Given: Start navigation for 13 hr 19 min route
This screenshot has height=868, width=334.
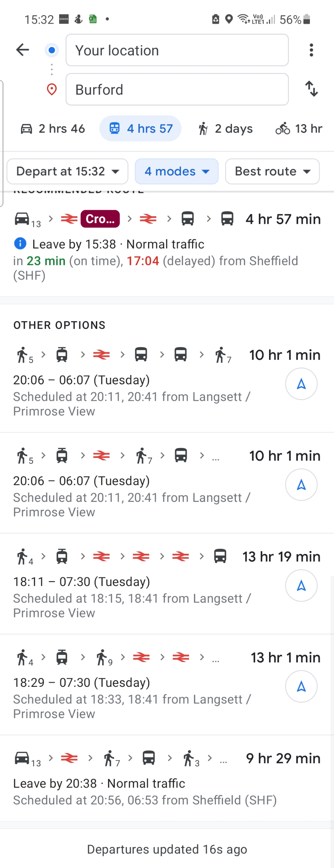Looking at the screenshot, I should click(301, 585).
